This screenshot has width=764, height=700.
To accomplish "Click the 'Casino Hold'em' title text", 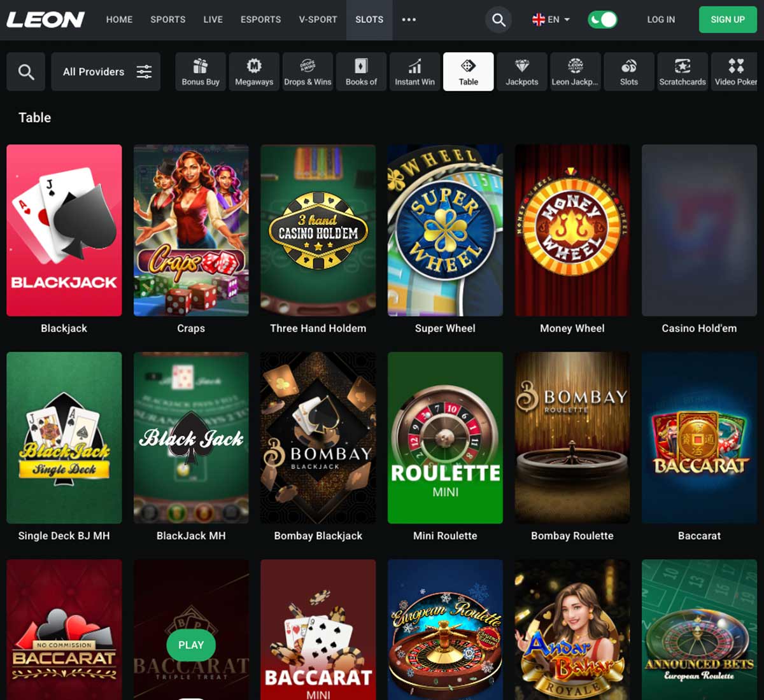I will click(699, 328).
